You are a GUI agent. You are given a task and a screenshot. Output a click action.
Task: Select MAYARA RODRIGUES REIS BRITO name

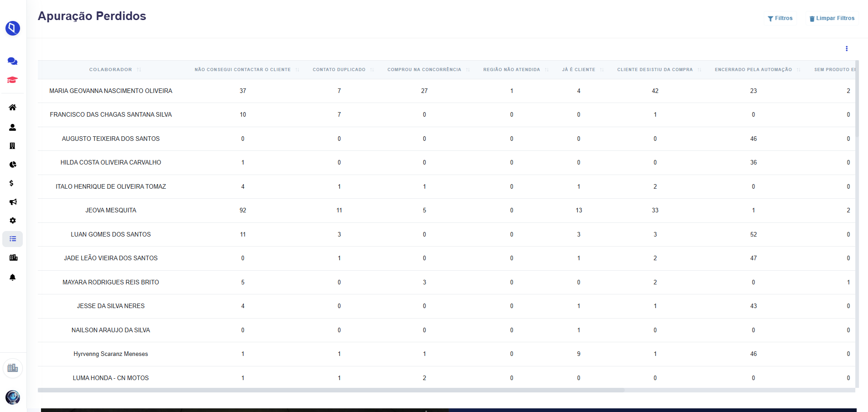coord(111,283)
